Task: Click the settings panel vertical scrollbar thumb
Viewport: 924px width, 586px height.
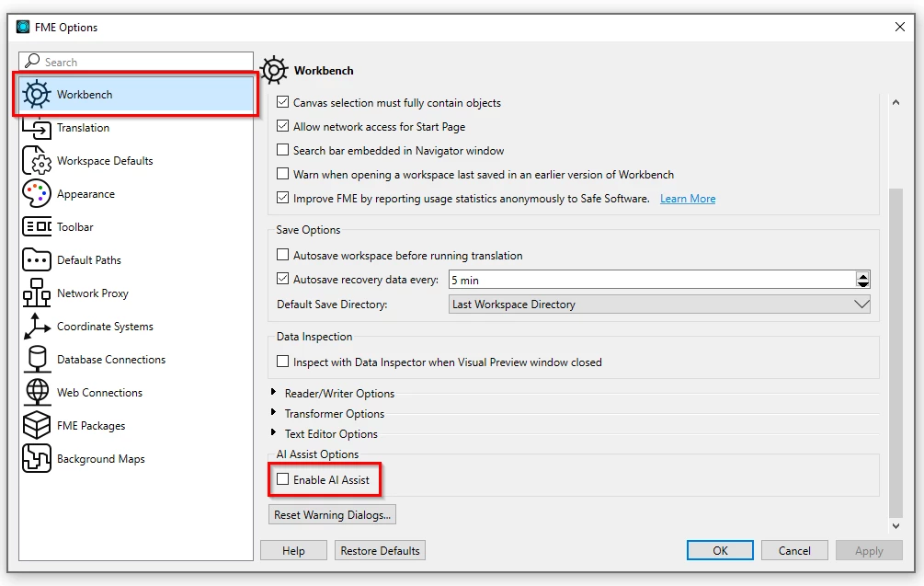Action: click(895, 352)
